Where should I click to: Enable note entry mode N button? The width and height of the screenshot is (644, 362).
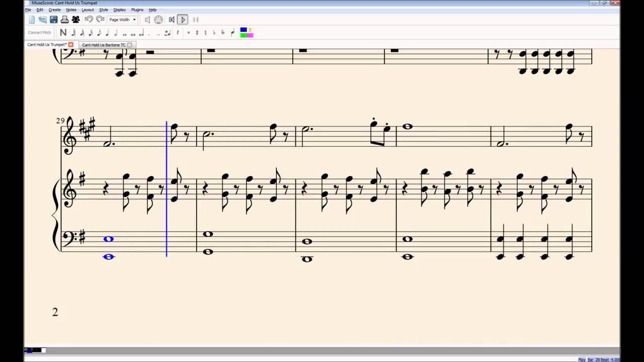(63, 33)
